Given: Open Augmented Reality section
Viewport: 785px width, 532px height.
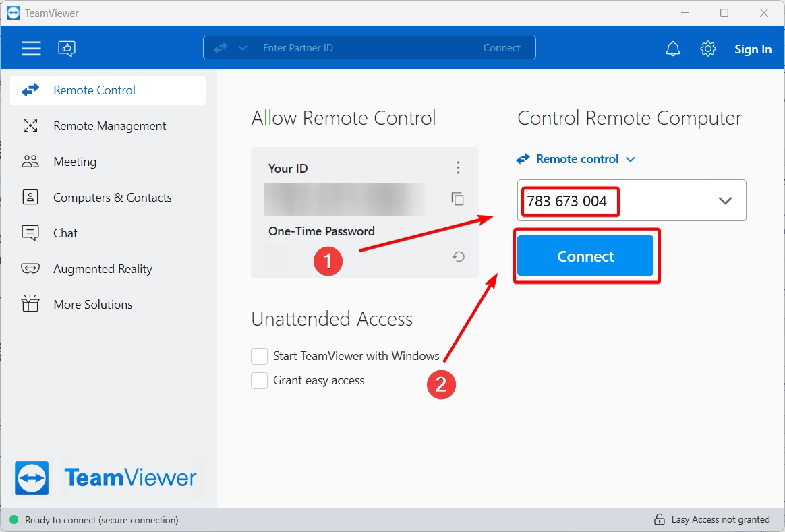Looking at the screenshot, I should tap(108, 269).
